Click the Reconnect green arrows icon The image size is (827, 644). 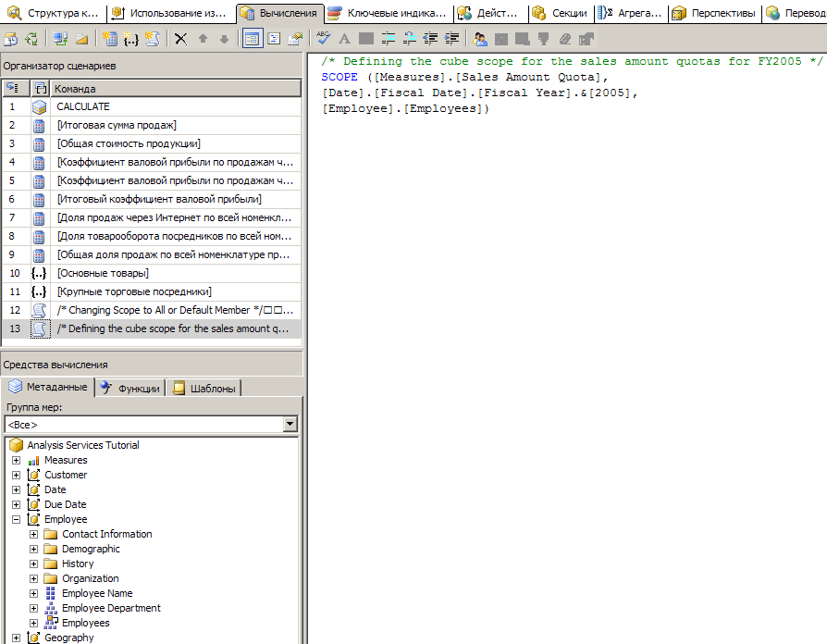[x=31, y=39]
